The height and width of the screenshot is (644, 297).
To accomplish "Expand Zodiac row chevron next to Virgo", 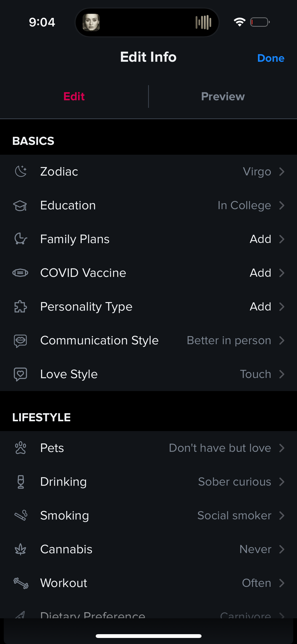I will pos(282,172).
